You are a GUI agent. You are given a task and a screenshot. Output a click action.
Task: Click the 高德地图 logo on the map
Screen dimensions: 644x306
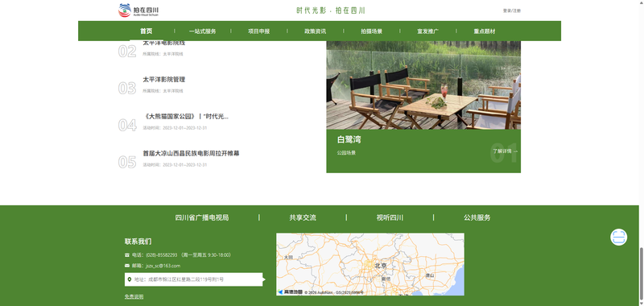[x=291, y=292]
